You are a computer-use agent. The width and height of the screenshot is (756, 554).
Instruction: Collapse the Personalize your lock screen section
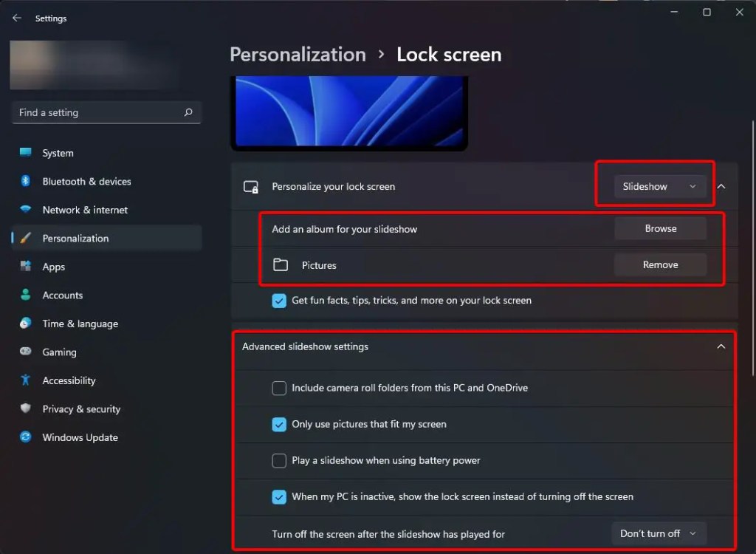[x=721, y=186]
